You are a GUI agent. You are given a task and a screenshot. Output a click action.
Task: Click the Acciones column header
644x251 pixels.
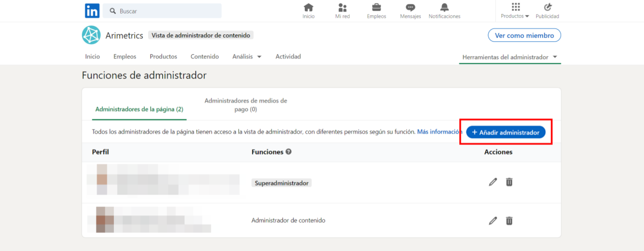tap(498, 152)
